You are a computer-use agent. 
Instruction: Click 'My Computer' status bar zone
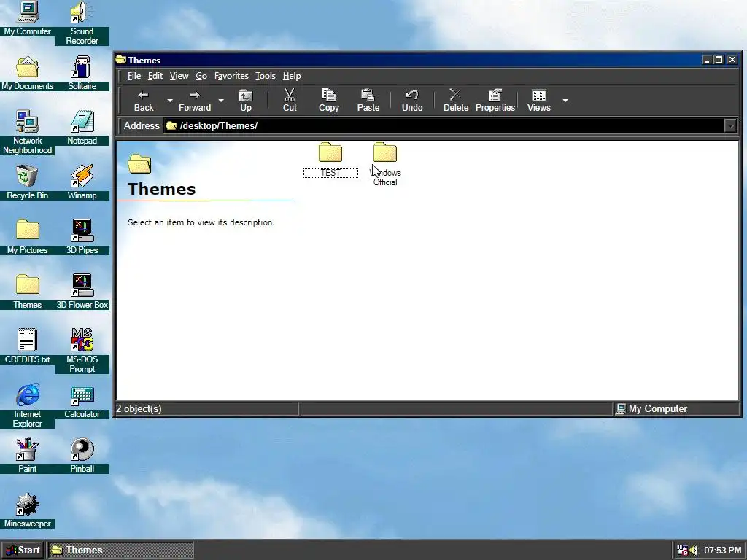(x=676, y=408)
